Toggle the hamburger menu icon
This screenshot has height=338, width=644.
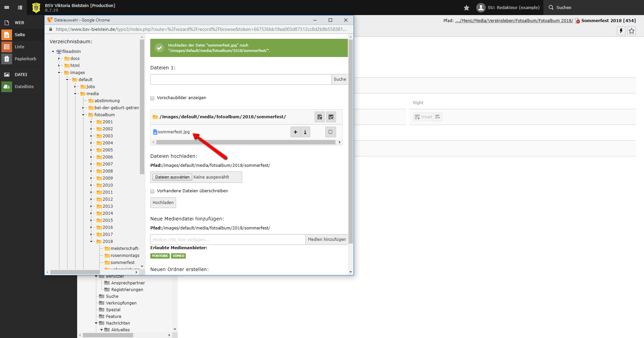[x=7, y=7]
